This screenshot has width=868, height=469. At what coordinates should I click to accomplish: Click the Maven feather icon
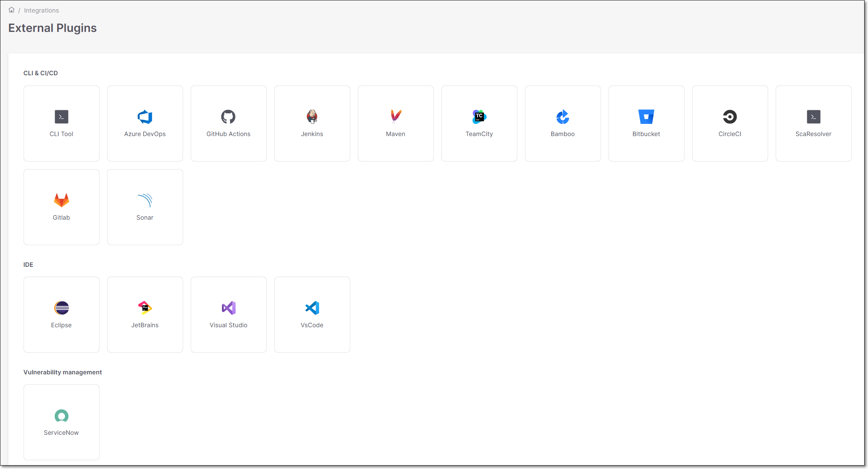click(396, 117)
